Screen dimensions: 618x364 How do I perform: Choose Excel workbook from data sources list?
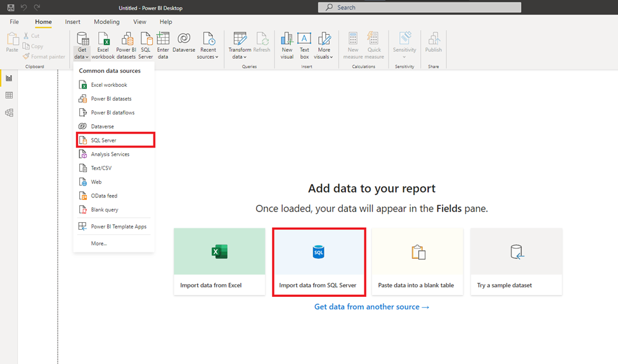pyautogui.click(x=114, y=85)
